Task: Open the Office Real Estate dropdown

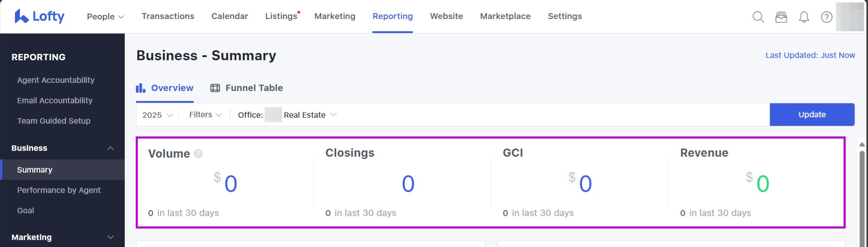Action: 309,115
